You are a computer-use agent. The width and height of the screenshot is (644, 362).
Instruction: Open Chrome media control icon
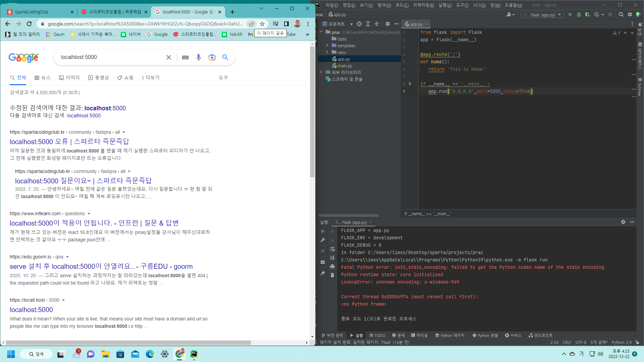[275, 24]
